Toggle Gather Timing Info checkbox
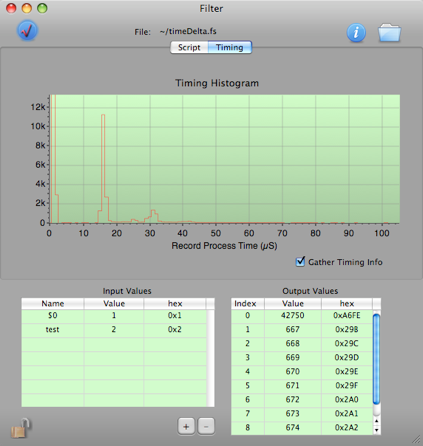The image size is (423, 446). [300, 261]
